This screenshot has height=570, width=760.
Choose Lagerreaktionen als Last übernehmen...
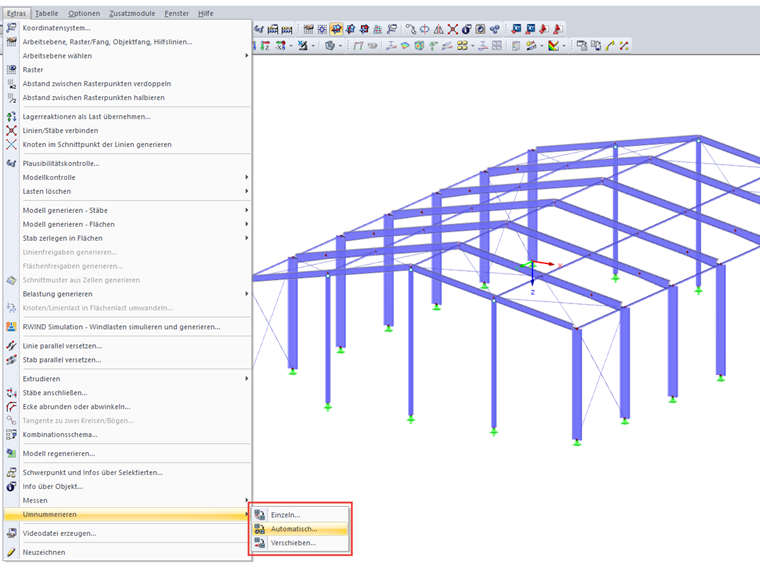tap(127, 116)
